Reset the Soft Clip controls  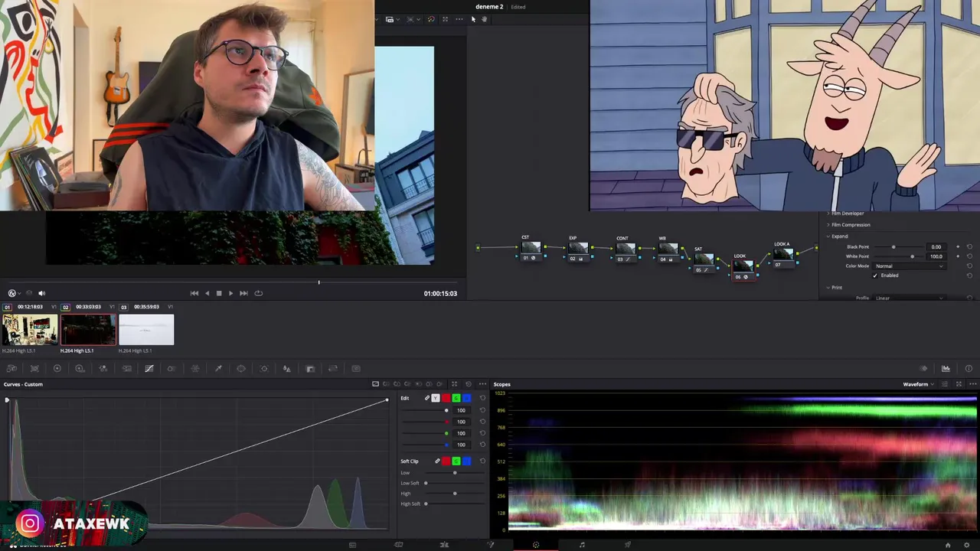click(482, 461)
